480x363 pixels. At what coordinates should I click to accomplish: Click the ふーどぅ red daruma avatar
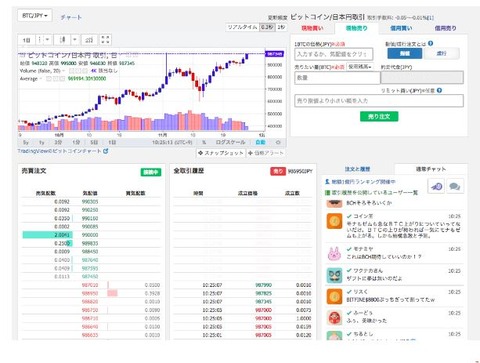click(x=334, y=318)
